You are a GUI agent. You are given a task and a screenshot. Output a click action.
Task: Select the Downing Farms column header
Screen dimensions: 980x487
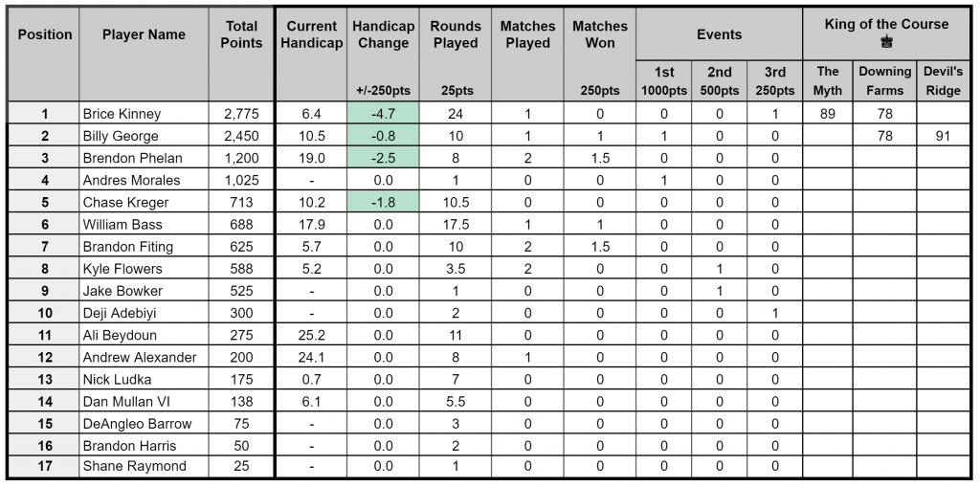[x=884, y=80]
